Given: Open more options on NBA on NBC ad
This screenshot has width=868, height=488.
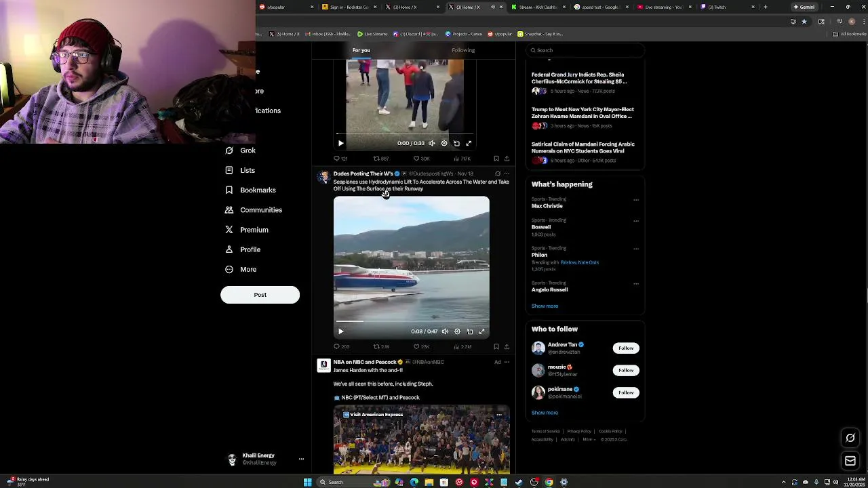Looking at the screenshot, I should pos(507,362).
